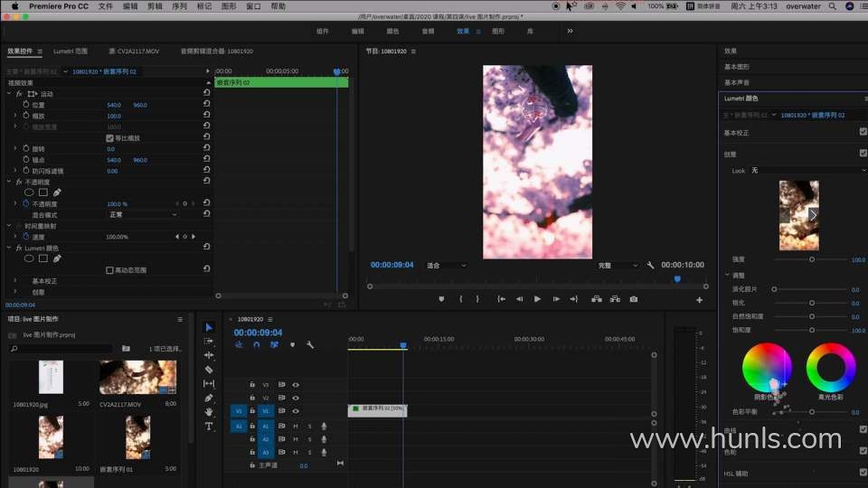Screen dimensions: 868x488
Task: Mark In point in program monitor
Action: point(460,299)
